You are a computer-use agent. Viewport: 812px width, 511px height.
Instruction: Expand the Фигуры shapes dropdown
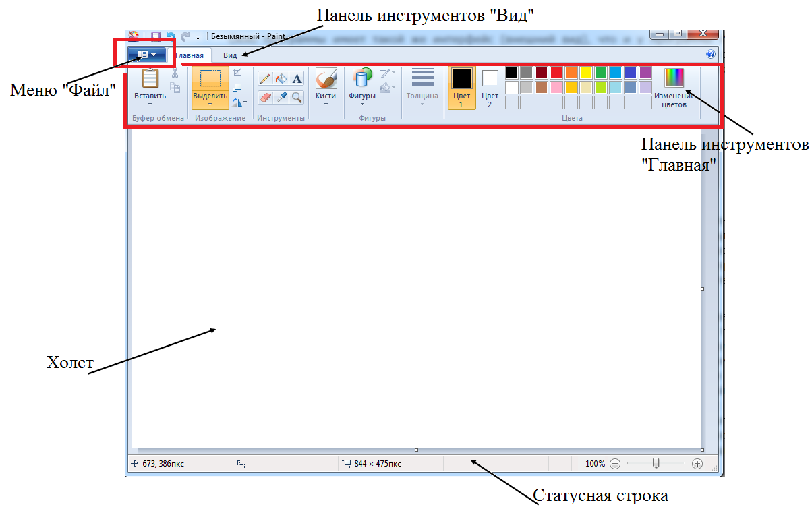coord(362,88)
